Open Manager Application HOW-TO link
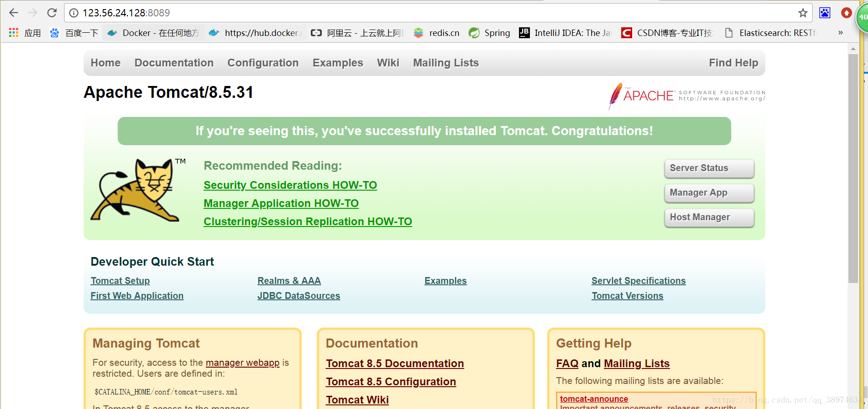 pyautogui.click(x=281, y=203)
